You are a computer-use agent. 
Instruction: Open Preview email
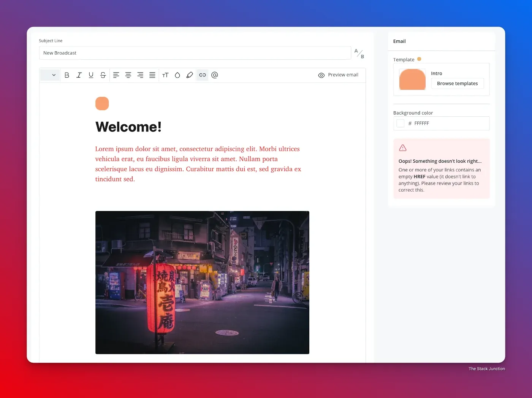pos(339,75)
